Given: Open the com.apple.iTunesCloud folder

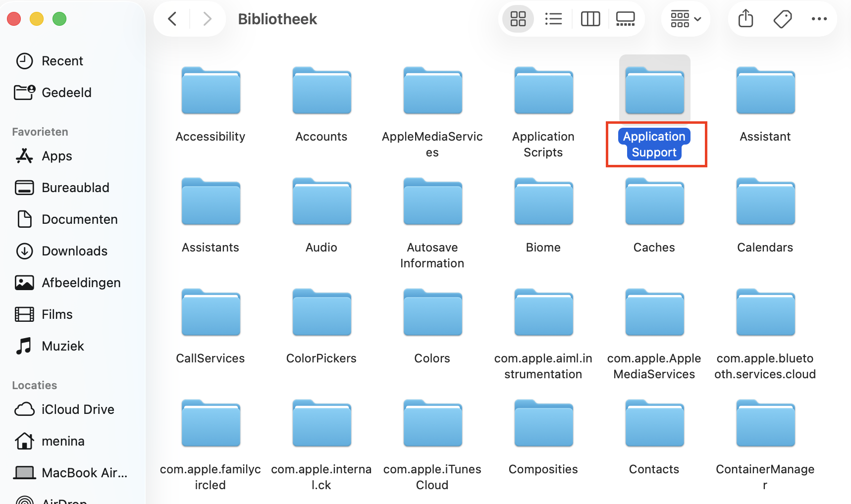Looking at the screenshot, I should coord(432,424).
